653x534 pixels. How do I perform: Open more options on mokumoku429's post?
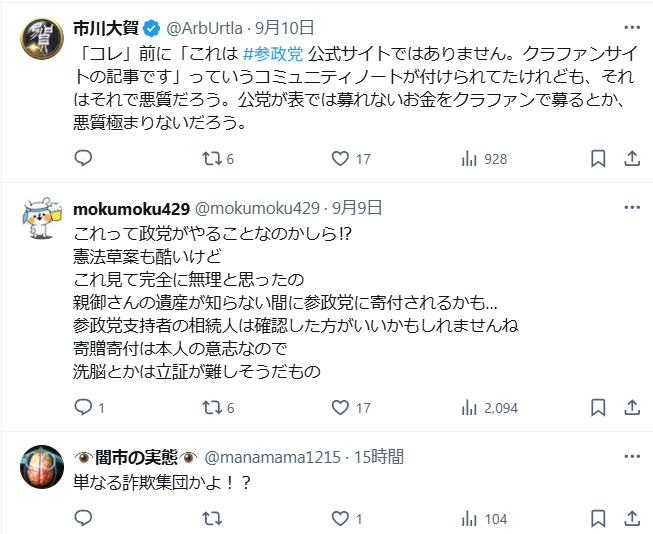631,207
